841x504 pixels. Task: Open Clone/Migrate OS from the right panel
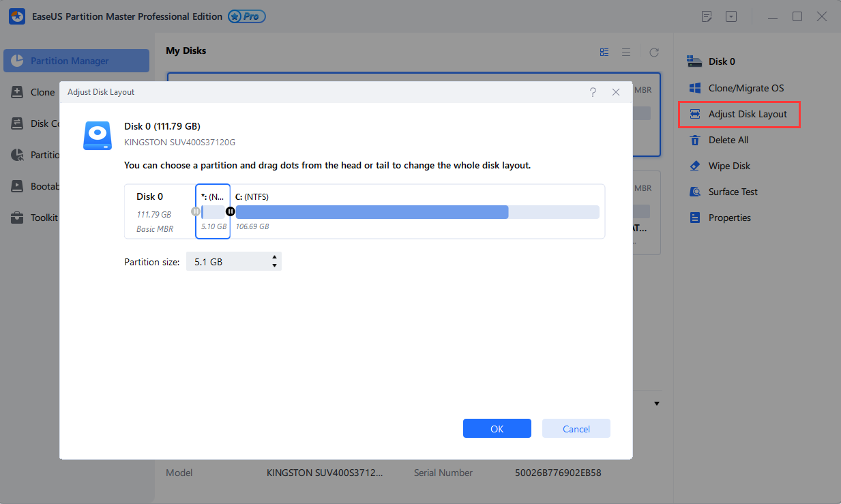746,88
